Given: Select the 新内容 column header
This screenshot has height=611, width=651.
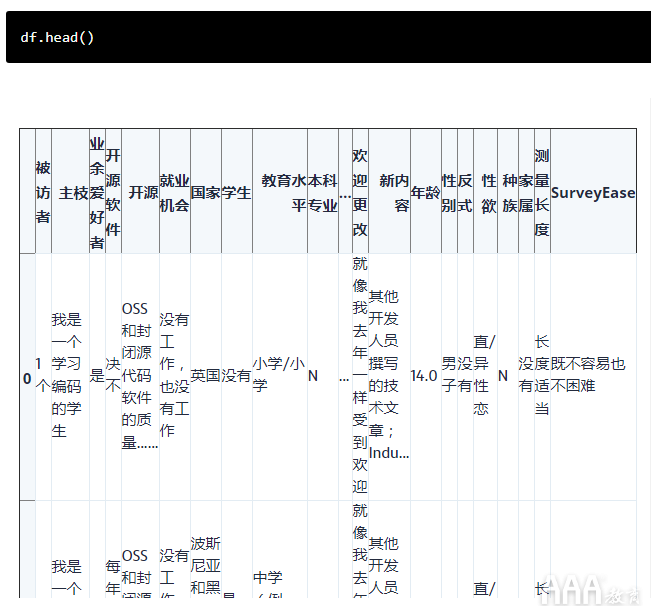Looking at the screenshot, I should tap(389, 192).
